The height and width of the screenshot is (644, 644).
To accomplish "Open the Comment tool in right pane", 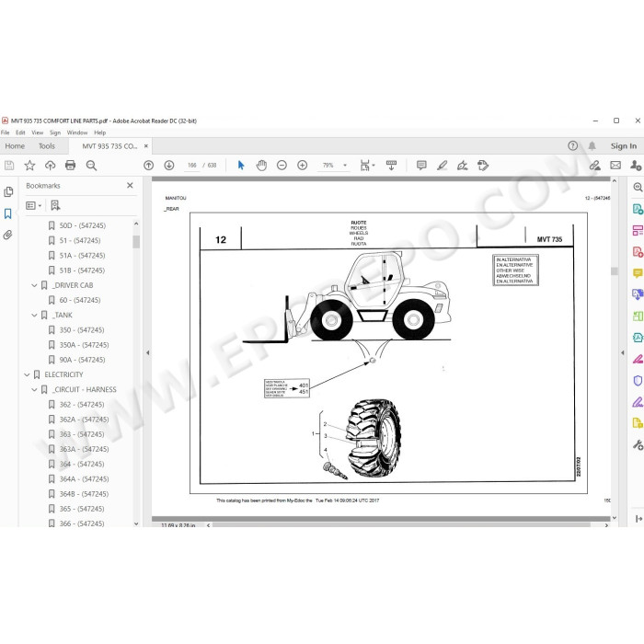I will click(x=638, y=273).
